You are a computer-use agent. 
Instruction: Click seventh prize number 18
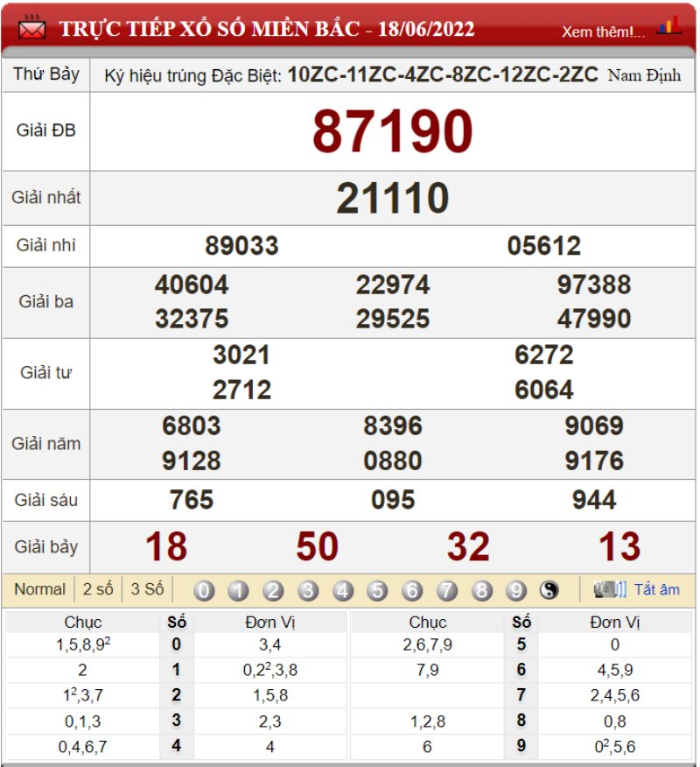[166, 546]
